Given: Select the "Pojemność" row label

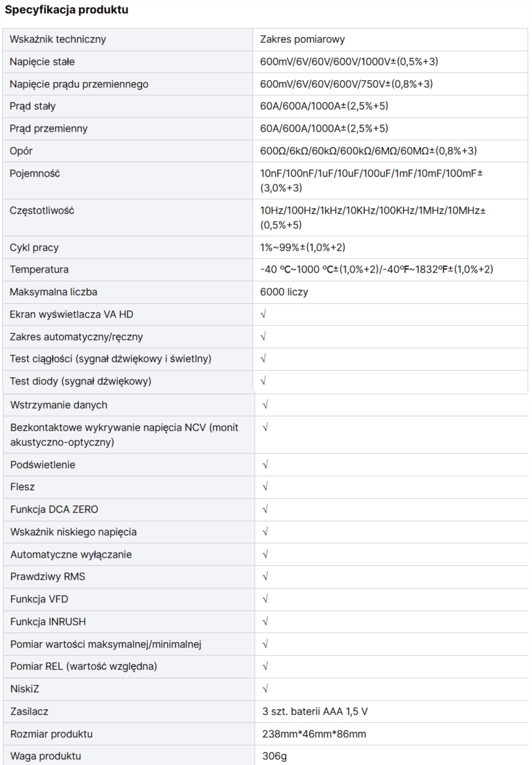Looking at the screenshot, I should click(35, 173).
